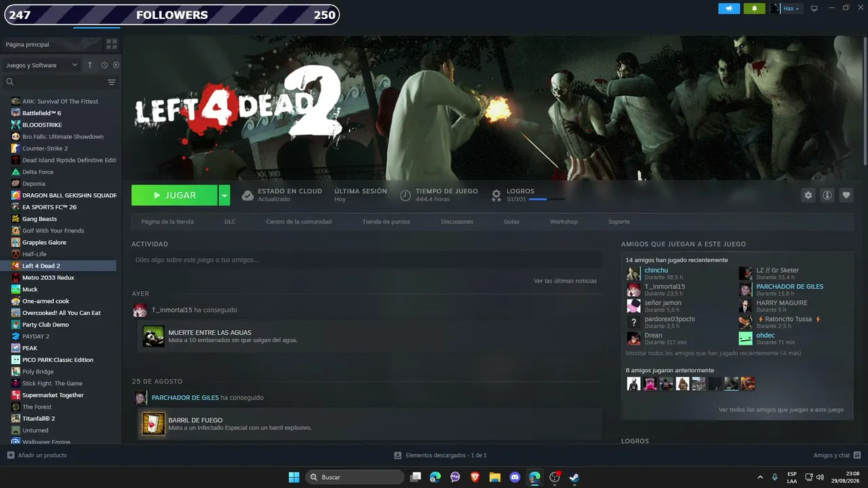This screenshot has height=488, width=868.
Task: Click the microphone icon in system tray
Action: pos(775,477)
